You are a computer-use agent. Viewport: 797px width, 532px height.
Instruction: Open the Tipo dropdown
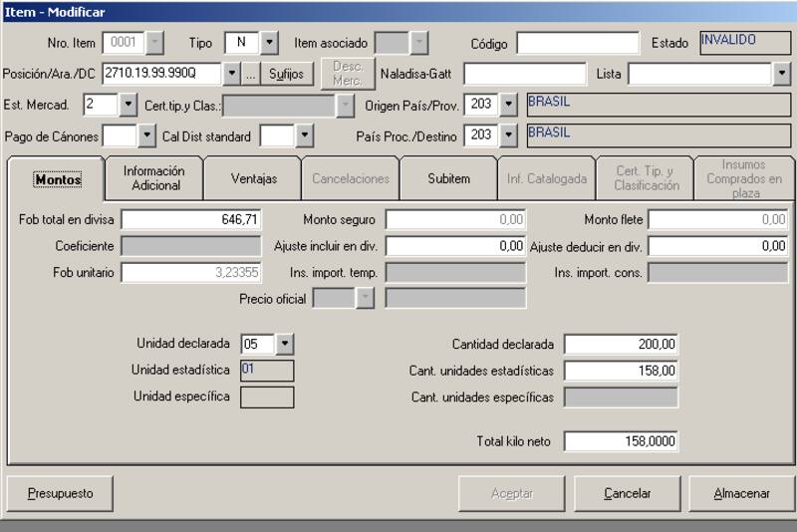point(269,43)
